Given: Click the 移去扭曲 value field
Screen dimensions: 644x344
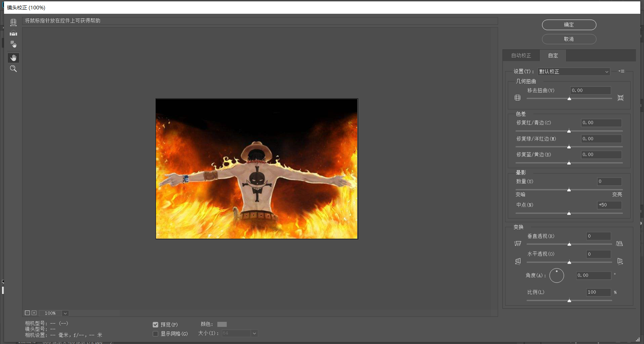Looking at the screenshot, I should (x=590, y=90).
